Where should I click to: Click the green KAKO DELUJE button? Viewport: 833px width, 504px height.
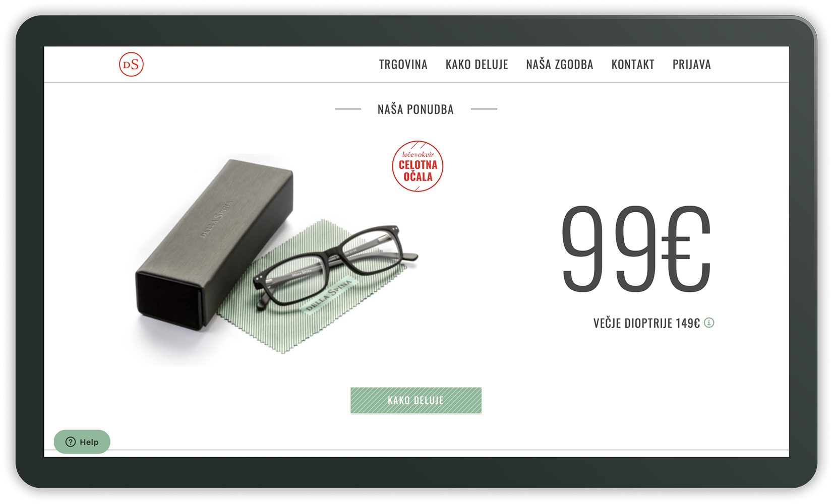coord(416,400)
